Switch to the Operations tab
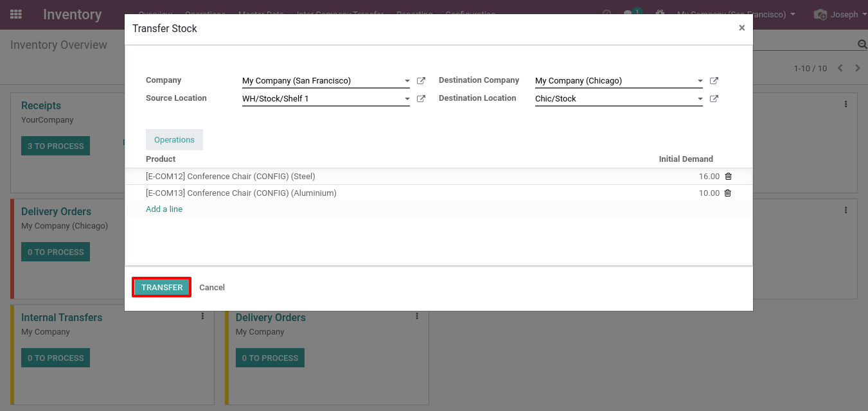The height and width of the screenshot is (411, 868). click(174, 140)
